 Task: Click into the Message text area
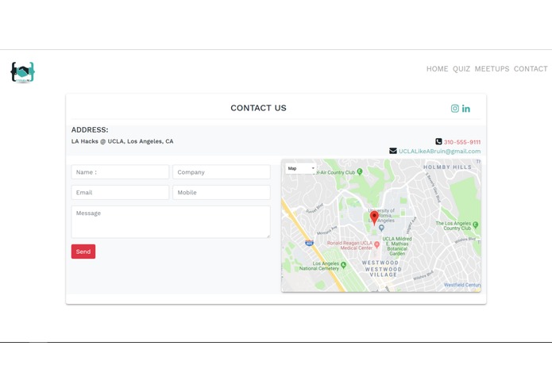tap(171, 222)
